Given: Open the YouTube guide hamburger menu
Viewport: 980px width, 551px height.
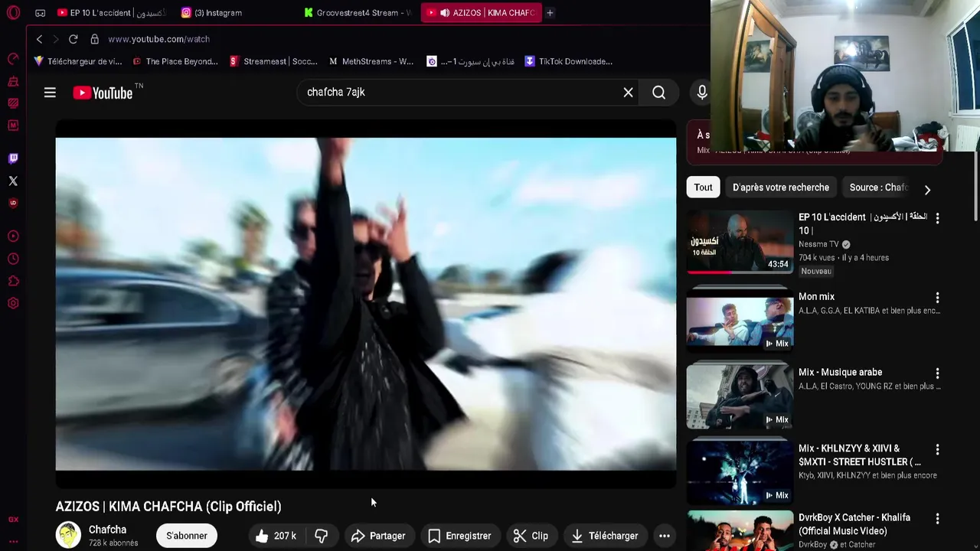Looking at the screenshot, I should point(50,93).
